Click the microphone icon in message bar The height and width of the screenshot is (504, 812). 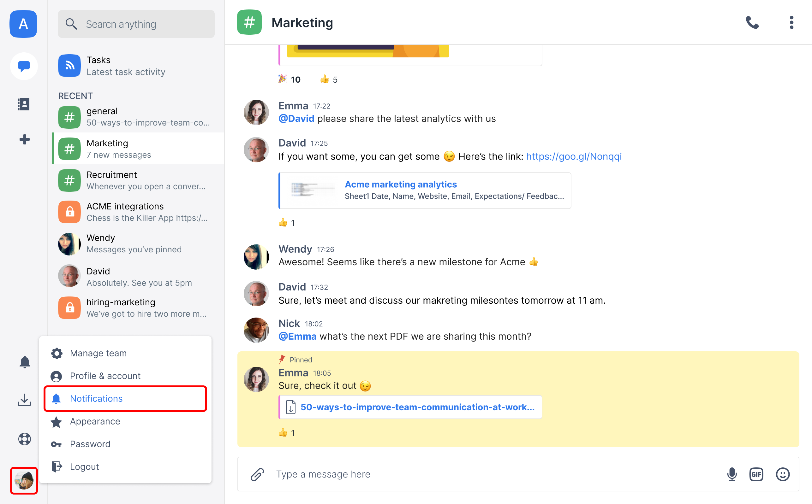pyautogui.click(x=732, y=474)
